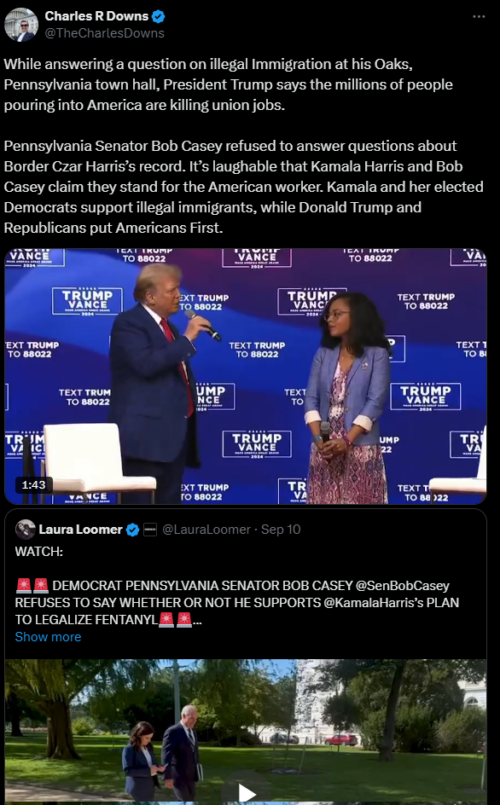Open Laura Loomer's profile avatar

click(25, 529)
